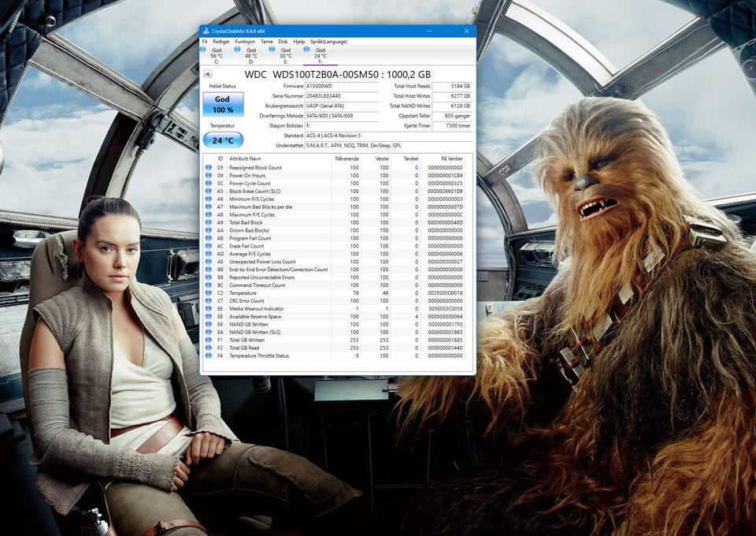Select the Temperature attribute row name
The image size is (756, 536).
(x=243, y=293)
